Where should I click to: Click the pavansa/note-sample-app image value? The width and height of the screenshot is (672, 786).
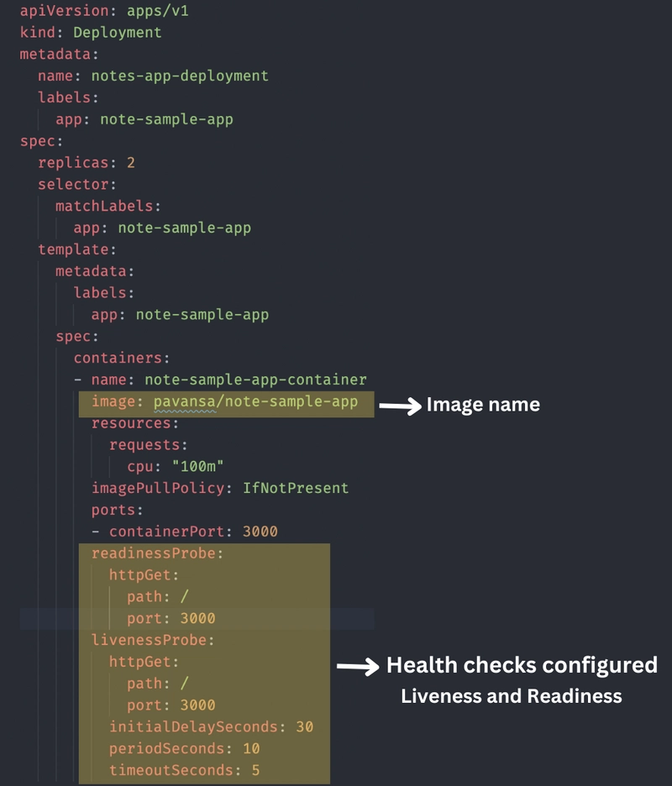255,401
